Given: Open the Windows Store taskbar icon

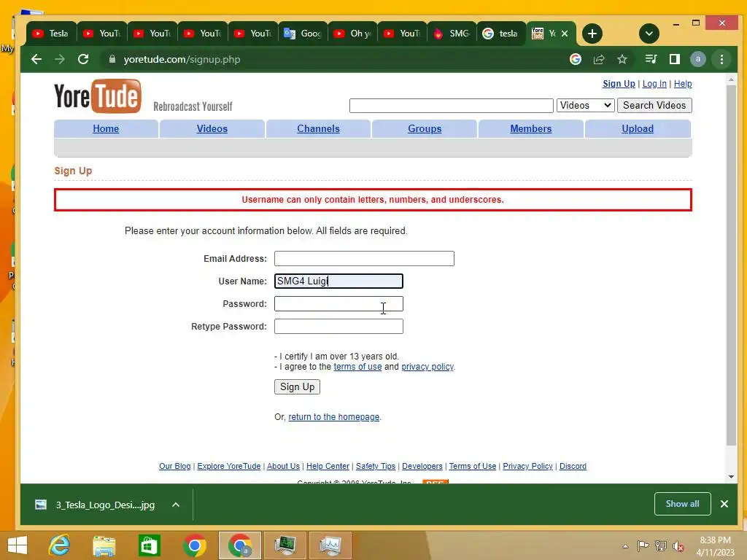Looking at the screenshot, I should tap(149, 545).
